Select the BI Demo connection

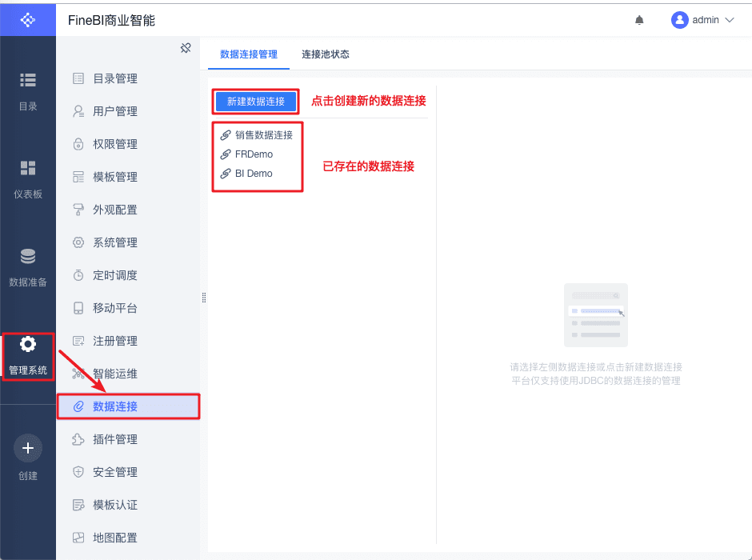254,174
